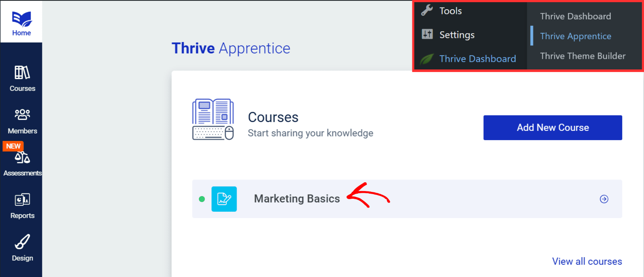Choose Thrive Dashboard in the submenu

pyautogui.click(x=575, y=16)
